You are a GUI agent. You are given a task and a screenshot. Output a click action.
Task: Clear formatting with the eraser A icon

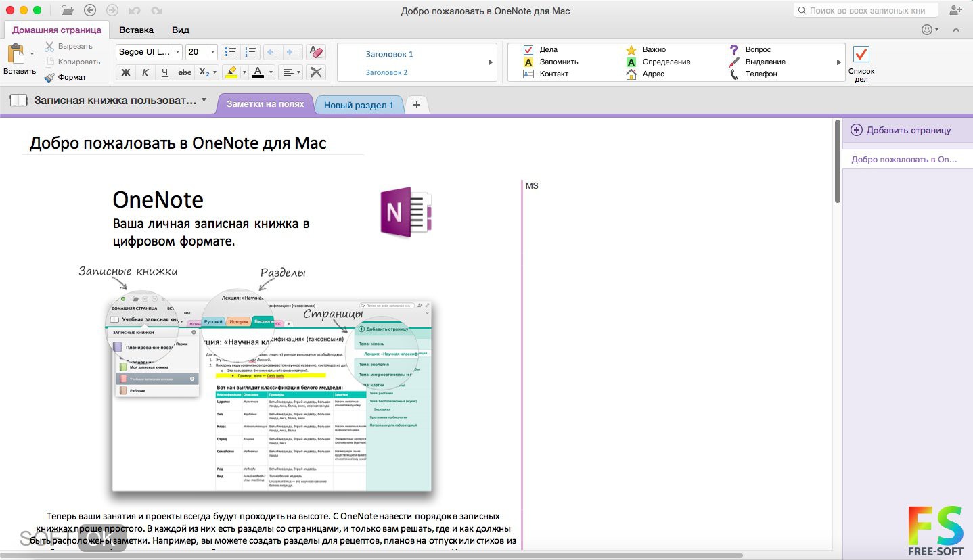[x=316, y=52]
